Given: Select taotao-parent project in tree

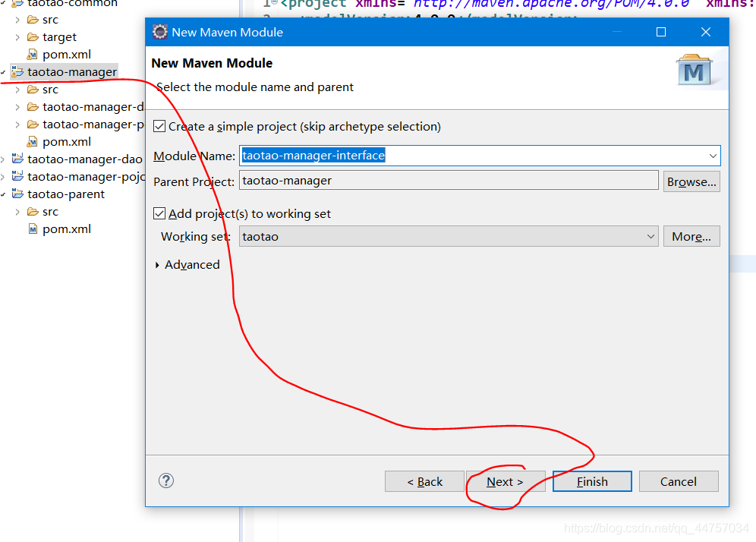Looking at the screenshot, I should (x=65, y=194).
